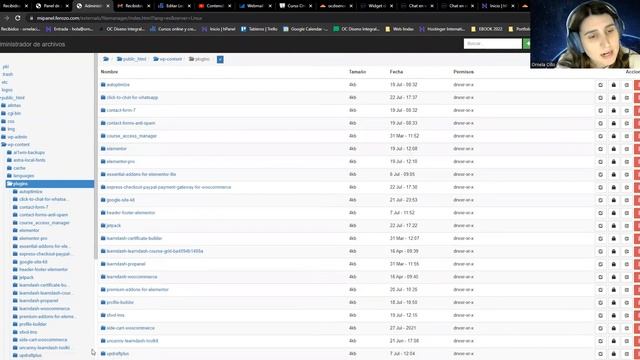This screenshot has width=640, height=360.
Task: Open the cgi-bin folder in the sidebar tree
Action: [x=14, y=113]
